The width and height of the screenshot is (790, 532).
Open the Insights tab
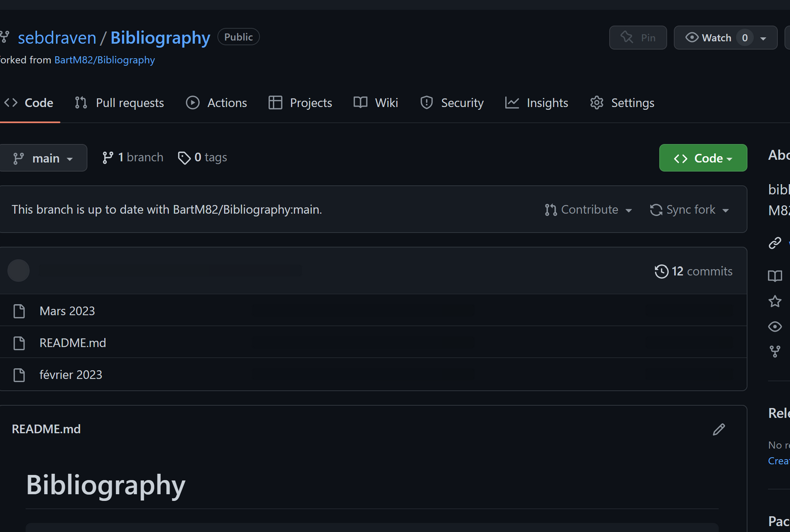pos(537,103)
